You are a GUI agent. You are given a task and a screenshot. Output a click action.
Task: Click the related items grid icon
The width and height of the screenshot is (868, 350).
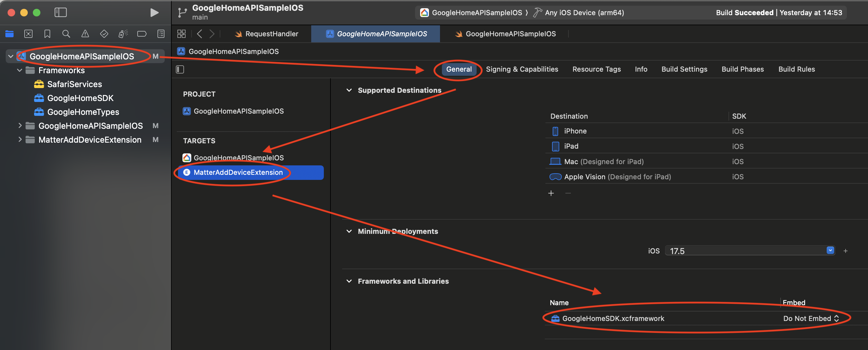click(x=181, y=34)
